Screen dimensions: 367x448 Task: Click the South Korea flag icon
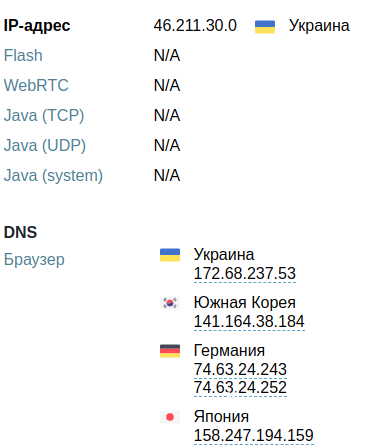(x=170, y=303)
